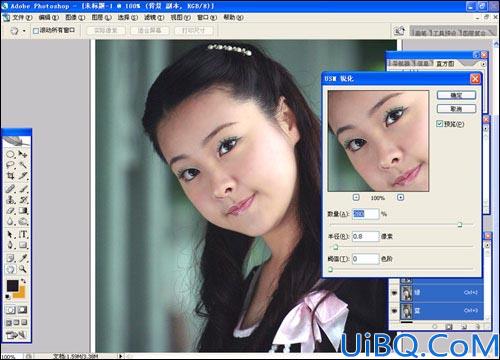
Task: Select the Type tool
Action: [23, 235]
